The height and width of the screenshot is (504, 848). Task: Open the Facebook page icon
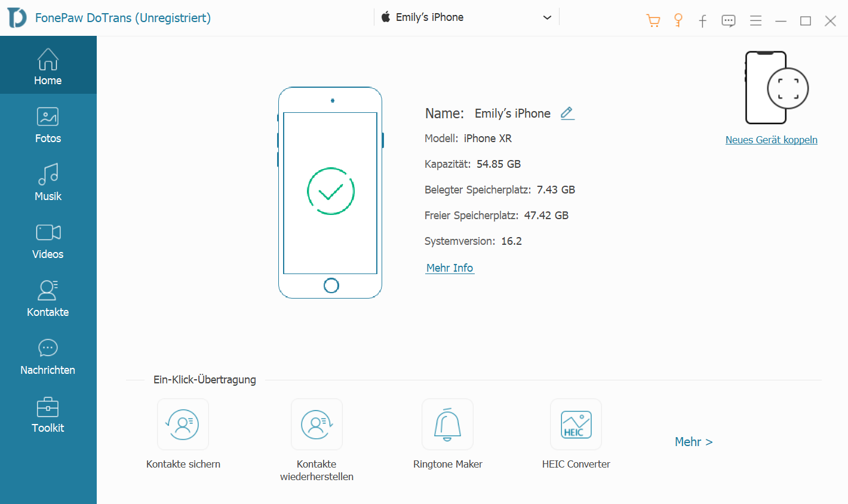tap(703, 21)
